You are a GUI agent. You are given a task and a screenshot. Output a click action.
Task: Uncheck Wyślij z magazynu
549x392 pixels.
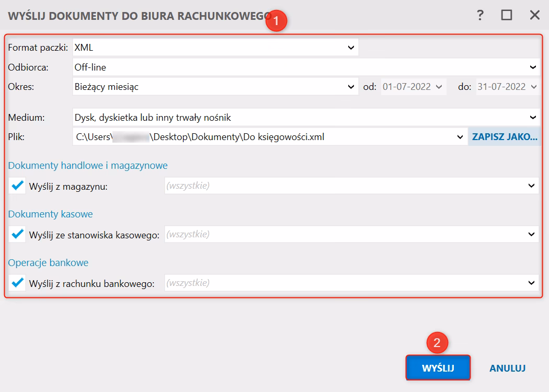pyautogui.click(x=17, y=186)
